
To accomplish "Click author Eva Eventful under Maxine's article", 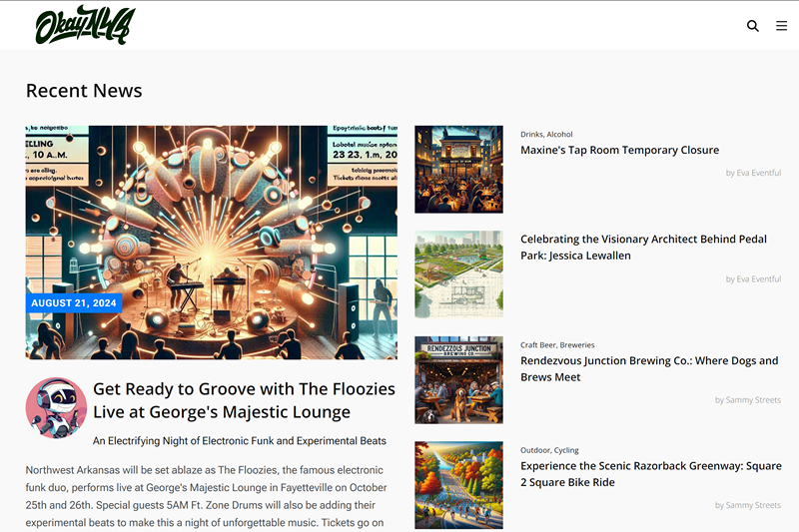I will tap(753, 173).
